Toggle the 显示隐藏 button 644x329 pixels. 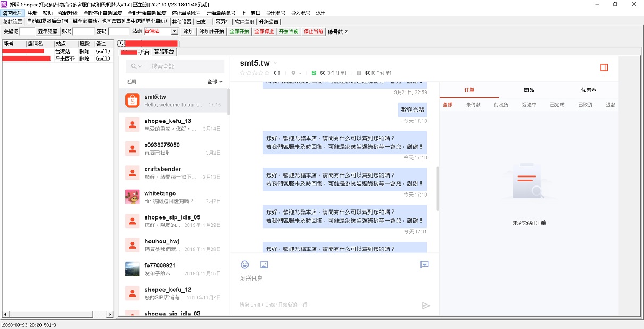(x=47, y=32)
